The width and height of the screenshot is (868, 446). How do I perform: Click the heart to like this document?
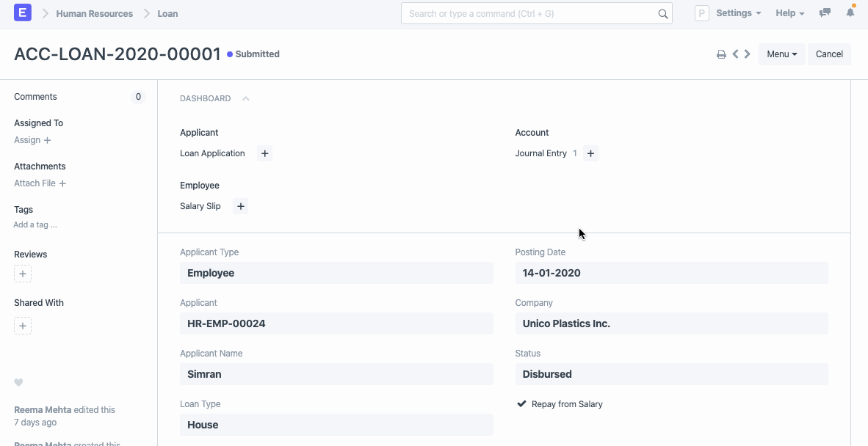tap(18, 382)
